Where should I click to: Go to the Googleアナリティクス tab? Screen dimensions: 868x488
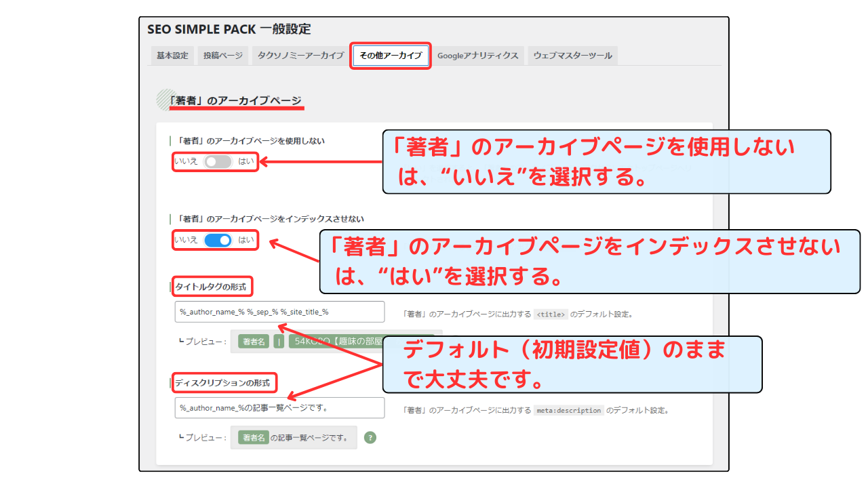(x=477, y=56)
